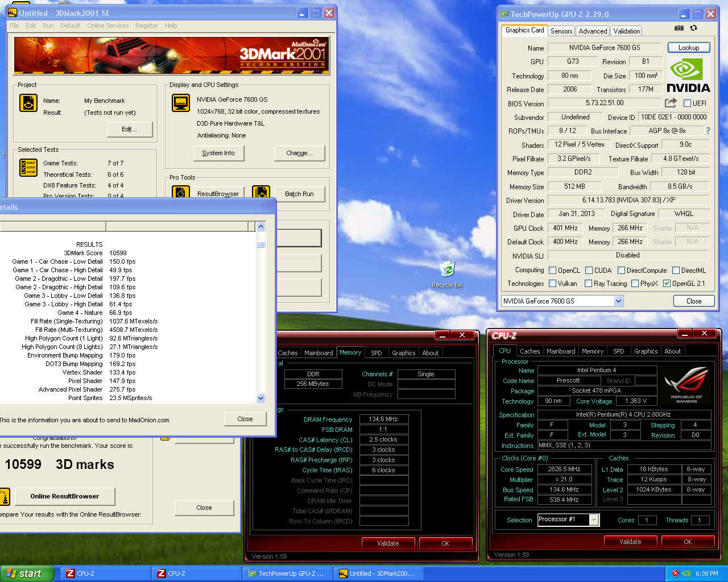Click Close button in GPU-Z
728x582 pixels.
694,301
